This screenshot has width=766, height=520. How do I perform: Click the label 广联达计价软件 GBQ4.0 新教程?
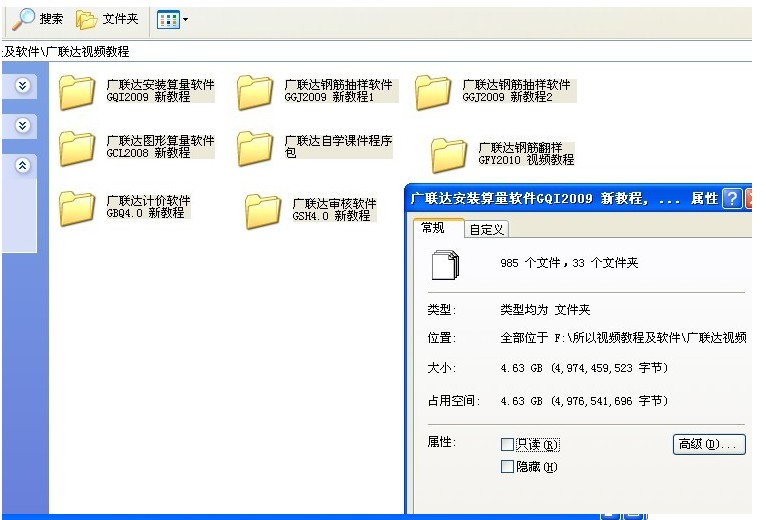(148, 207)
